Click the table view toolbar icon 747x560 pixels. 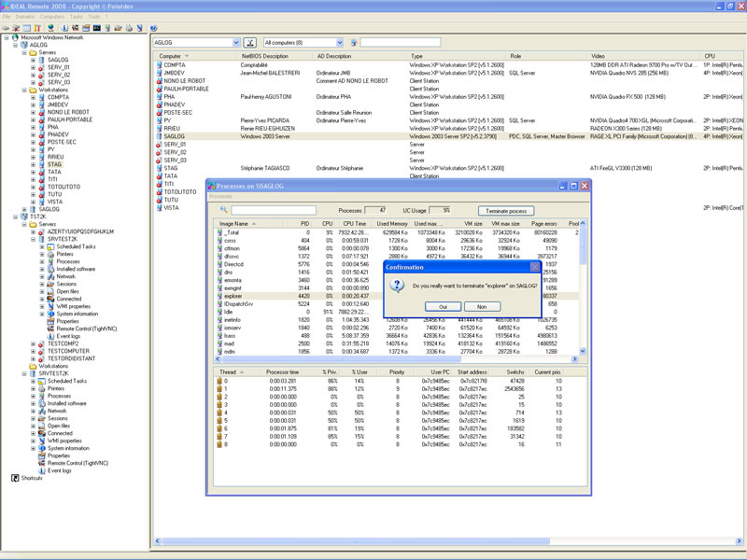[x=27, y=28]
